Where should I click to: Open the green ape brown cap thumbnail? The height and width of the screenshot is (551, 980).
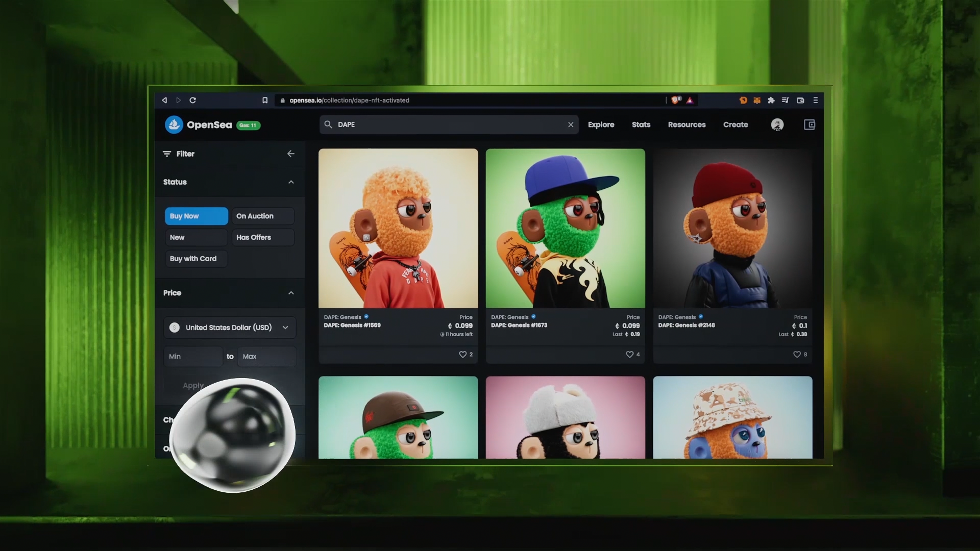(398, 417)
